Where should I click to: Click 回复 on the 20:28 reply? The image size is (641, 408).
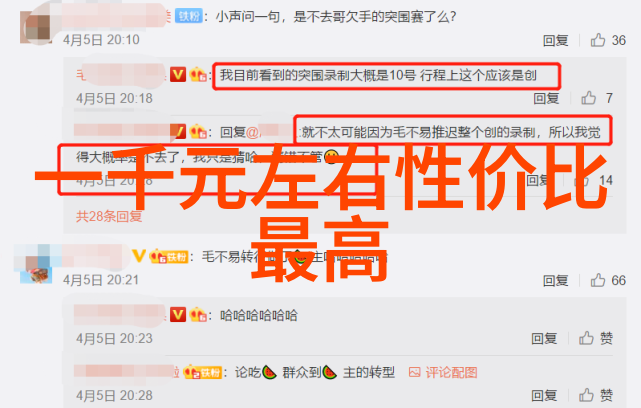(x=544, y=396)
